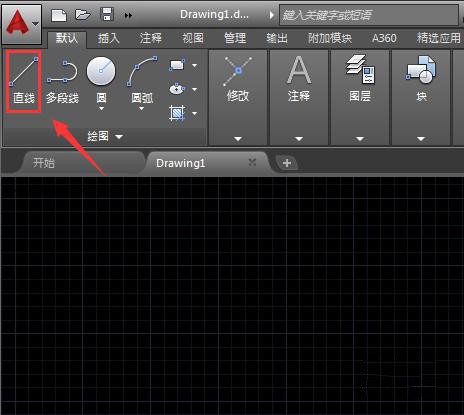The image size is (464, 415).
Task: Select the 直线 line tool
Action: tap(24, 81)
